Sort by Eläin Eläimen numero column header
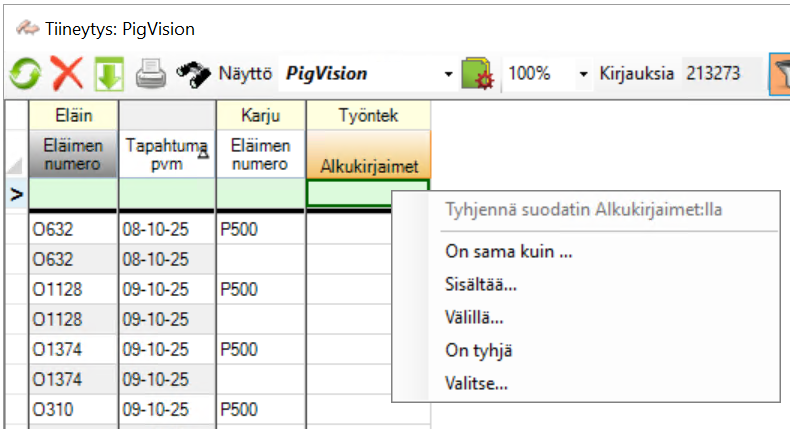 click(74, 154)
